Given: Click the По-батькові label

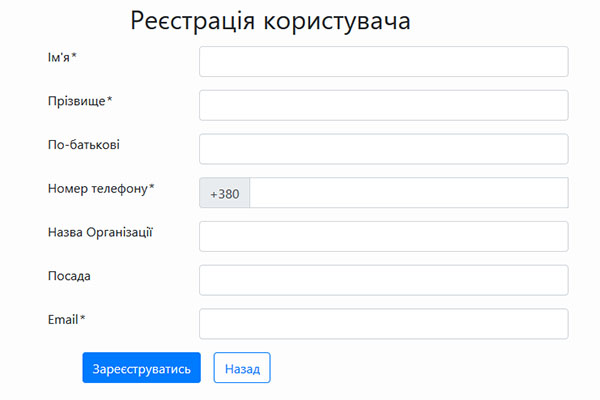Looking at the screenshot, I should point(84,145).
